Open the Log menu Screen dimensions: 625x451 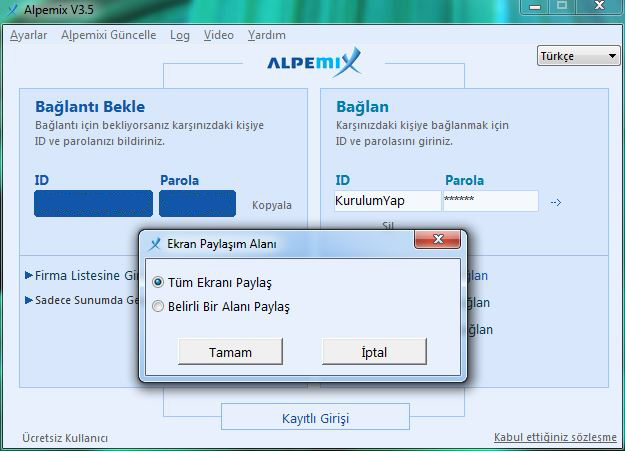(180, 35)
